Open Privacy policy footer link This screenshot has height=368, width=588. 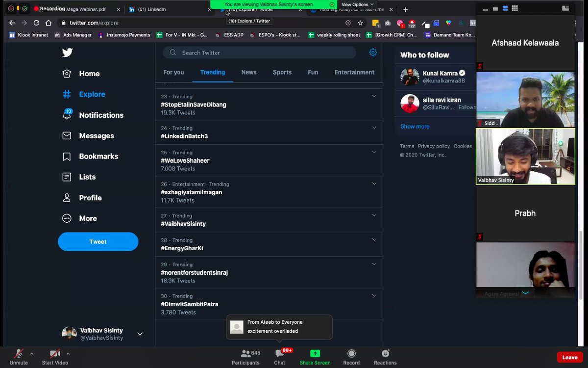434,146
